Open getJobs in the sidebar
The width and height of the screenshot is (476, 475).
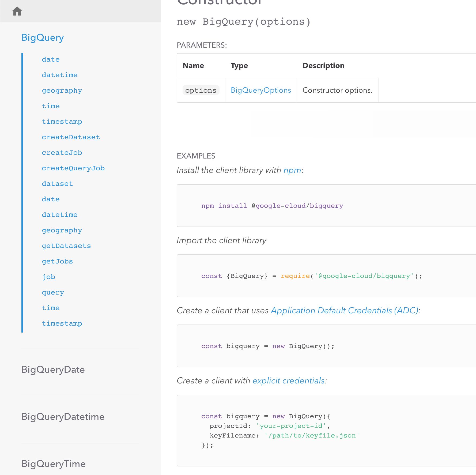pyautogui.click(x=57, y=261)
